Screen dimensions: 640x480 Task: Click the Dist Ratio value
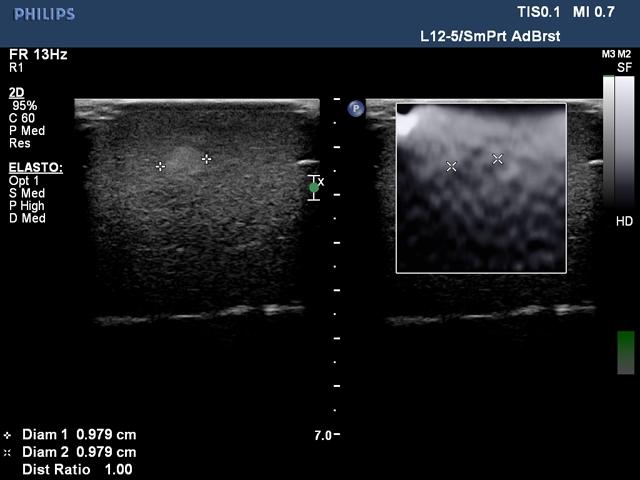pos(69,469)
